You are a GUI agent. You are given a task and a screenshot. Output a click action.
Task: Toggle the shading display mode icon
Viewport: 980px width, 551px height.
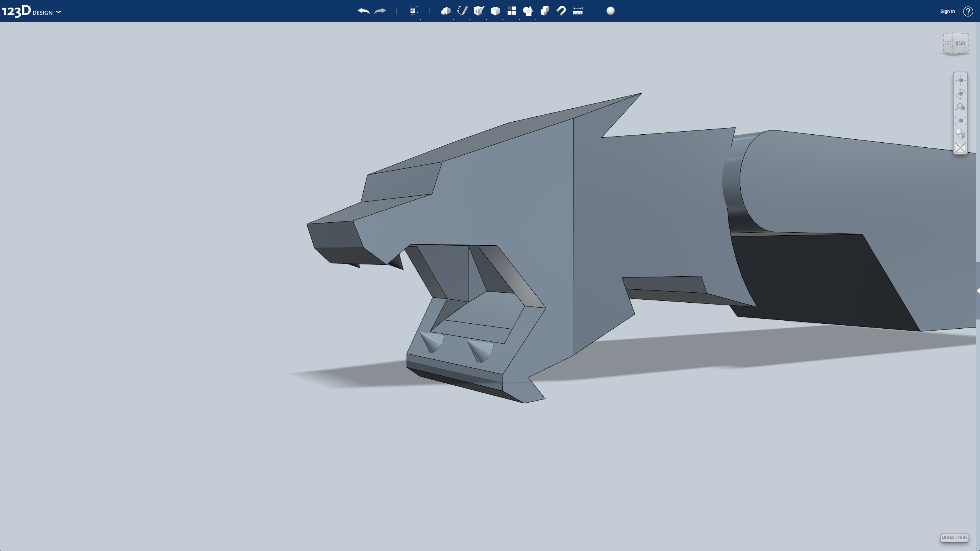[x=961, y=133]
